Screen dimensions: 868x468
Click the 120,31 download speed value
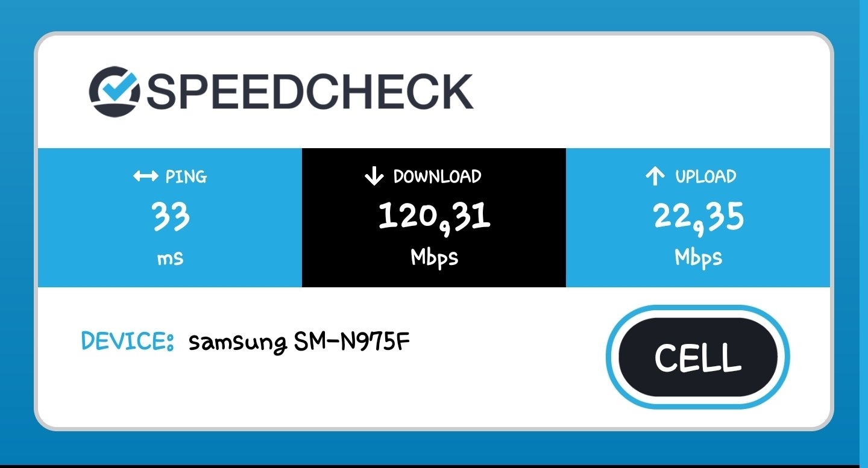[x=434, y=216]
